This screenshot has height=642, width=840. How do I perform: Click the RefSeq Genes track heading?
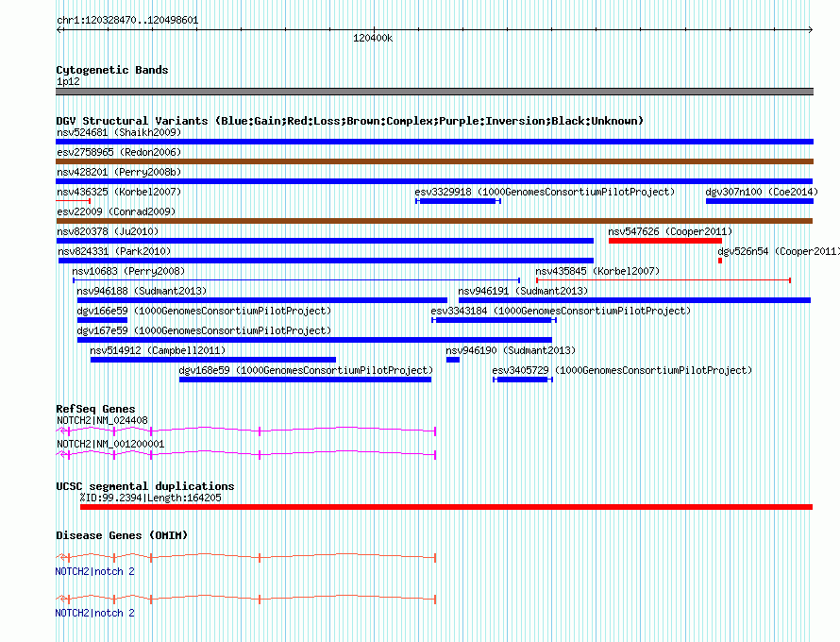click(x=95, y=409)
